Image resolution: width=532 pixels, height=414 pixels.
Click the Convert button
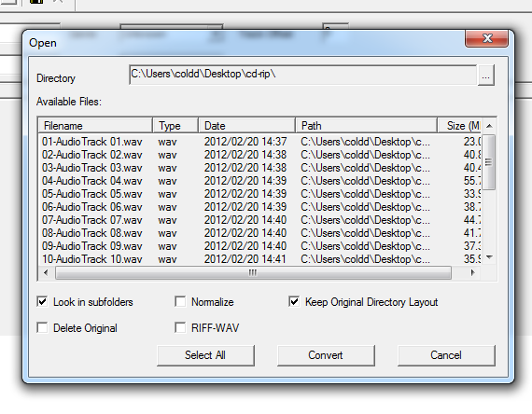click(326, 355)
